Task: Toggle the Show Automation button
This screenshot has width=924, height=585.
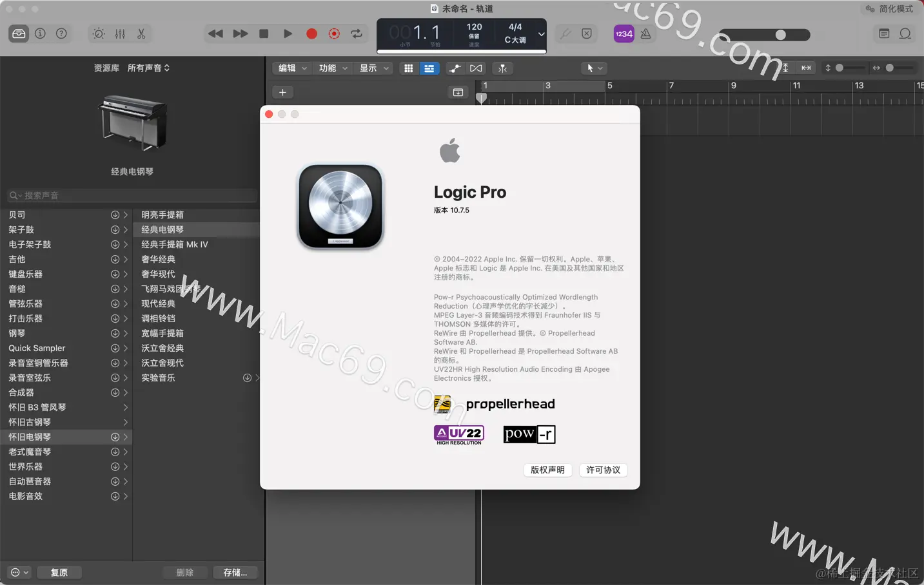Action: click(455, 68)
